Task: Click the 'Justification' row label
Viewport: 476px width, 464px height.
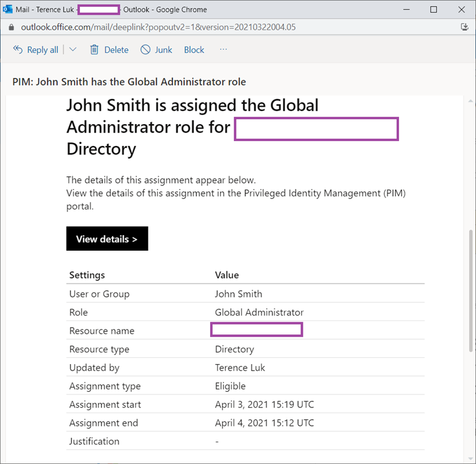Action: 94,442
